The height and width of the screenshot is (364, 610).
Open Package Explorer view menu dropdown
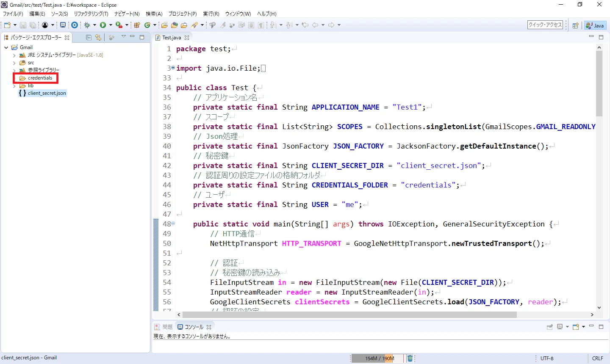point(123,37)
